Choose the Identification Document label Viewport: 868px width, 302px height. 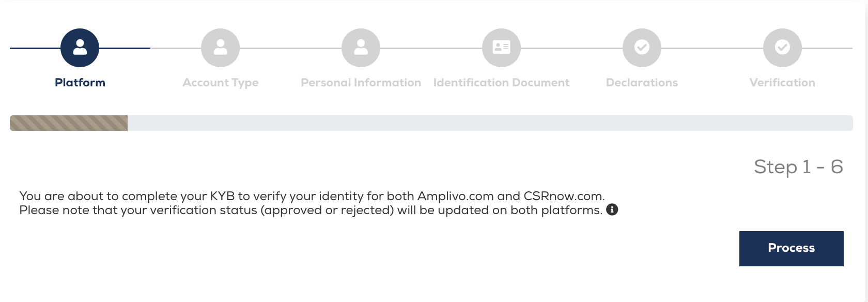(x=501, y=83)
